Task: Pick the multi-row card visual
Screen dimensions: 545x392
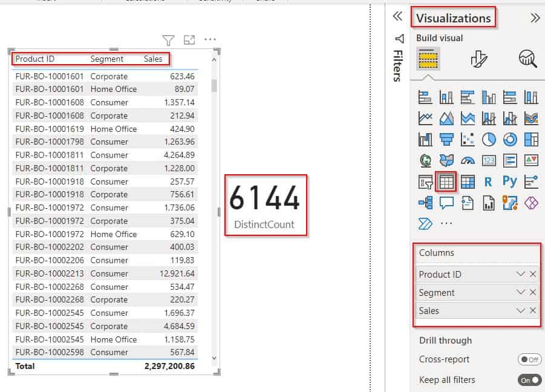Action: pos(510,160)
